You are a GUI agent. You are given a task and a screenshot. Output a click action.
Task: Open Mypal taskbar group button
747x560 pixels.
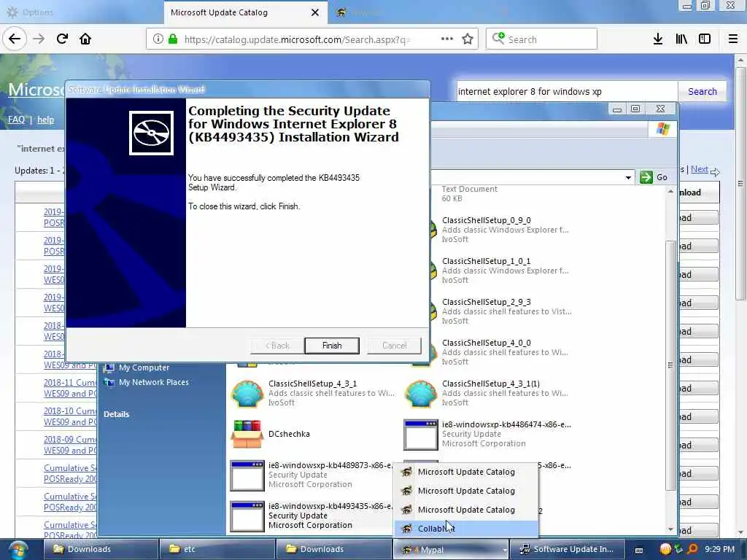(451, 550)
